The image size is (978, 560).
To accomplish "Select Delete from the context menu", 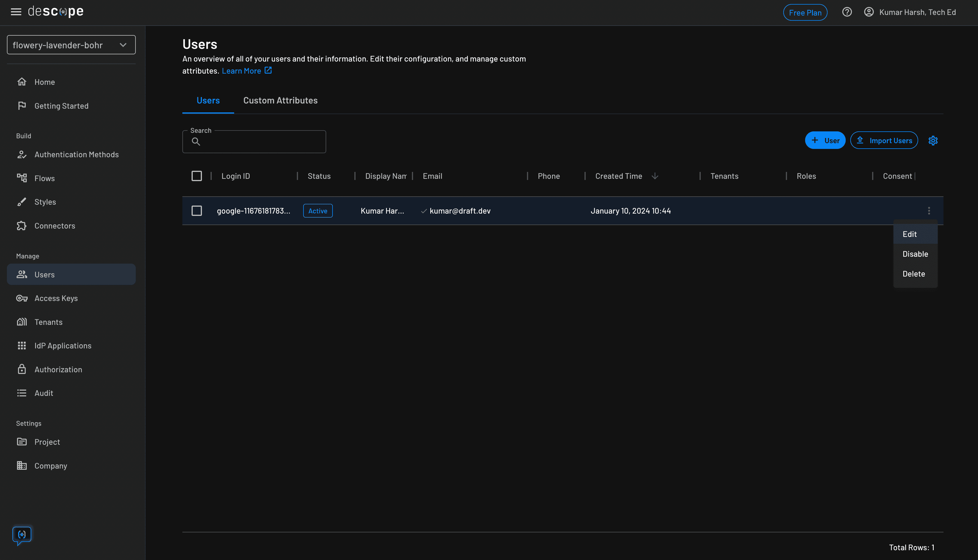I will [x=914, y=273].
